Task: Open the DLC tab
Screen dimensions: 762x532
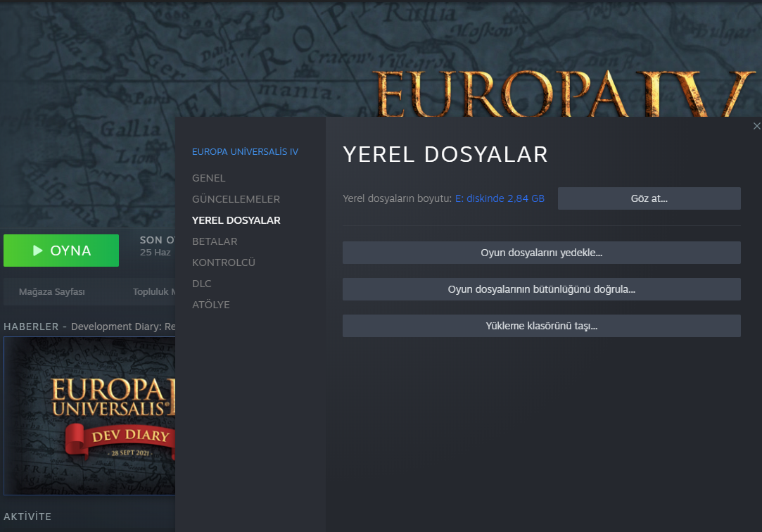Action: click(x=202, y=284)
